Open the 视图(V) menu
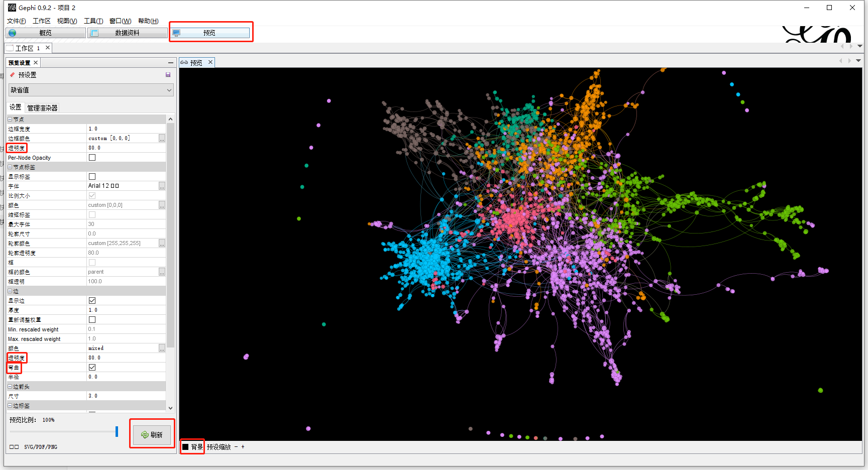Viewport: 868px width, 470px height. (x=67, y=21)
